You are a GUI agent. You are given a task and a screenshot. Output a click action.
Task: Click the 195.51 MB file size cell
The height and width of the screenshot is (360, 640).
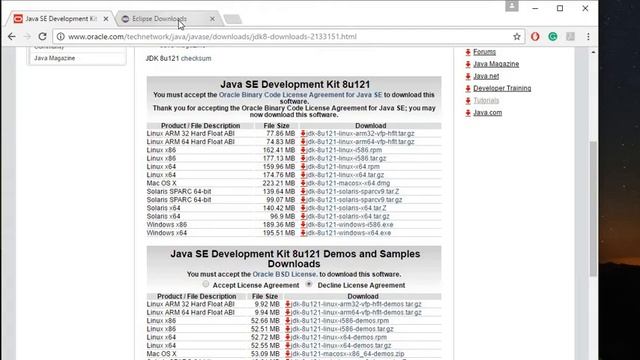click(278, 233)
